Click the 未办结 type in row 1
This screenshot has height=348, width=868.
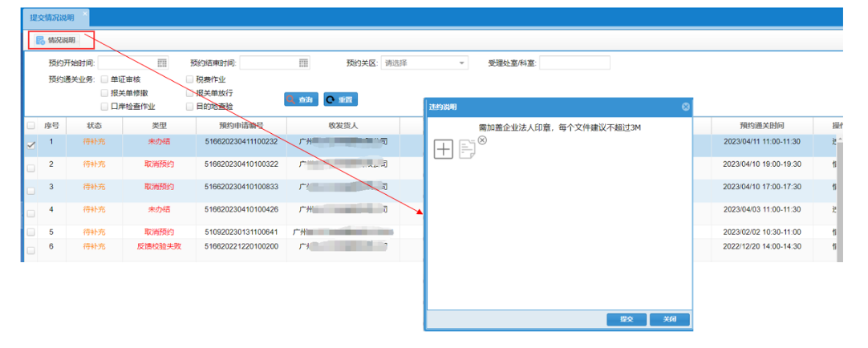point(159,142)
